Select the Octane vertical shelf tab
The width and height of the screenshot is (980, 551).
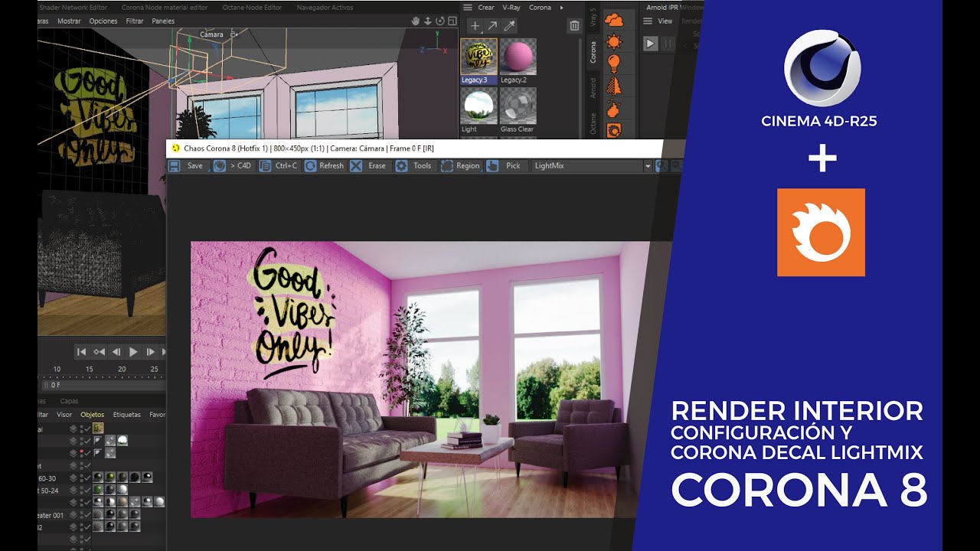(593, 123)
